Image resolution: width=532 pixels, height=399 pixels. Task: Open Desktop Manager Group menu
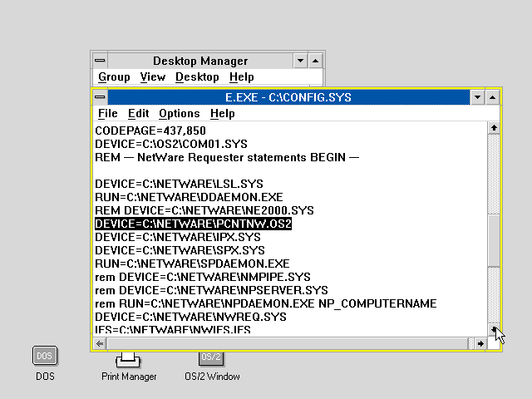point(114,76)
